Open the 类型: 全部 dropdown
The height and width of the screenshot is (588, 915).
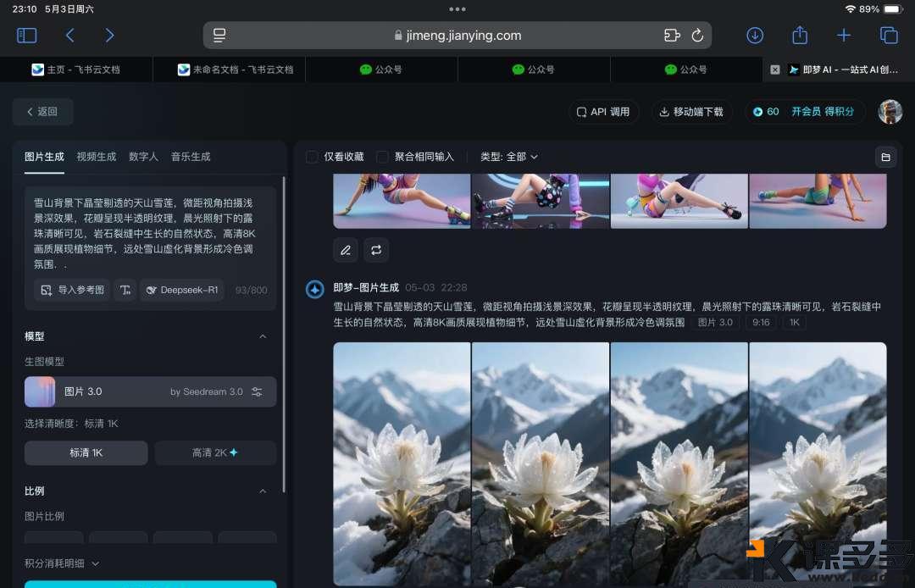(x=509, y=157)
